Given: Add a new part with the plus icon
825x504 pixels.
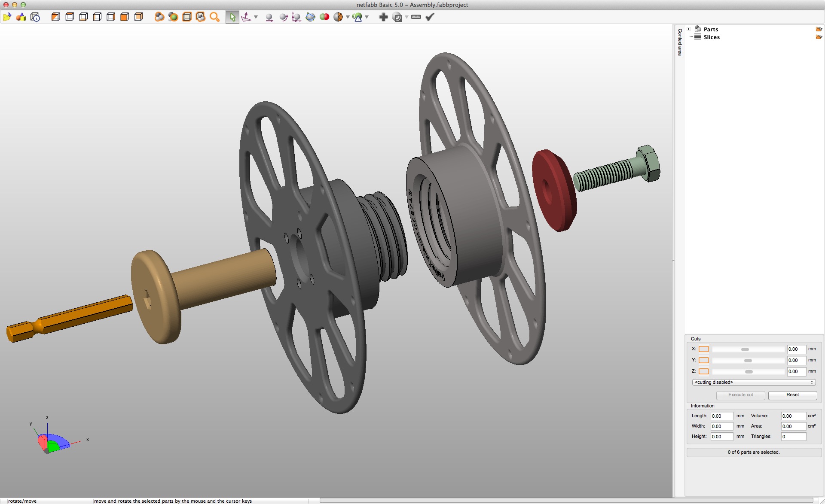Looking at the screenshot, I should coord(383,17).
